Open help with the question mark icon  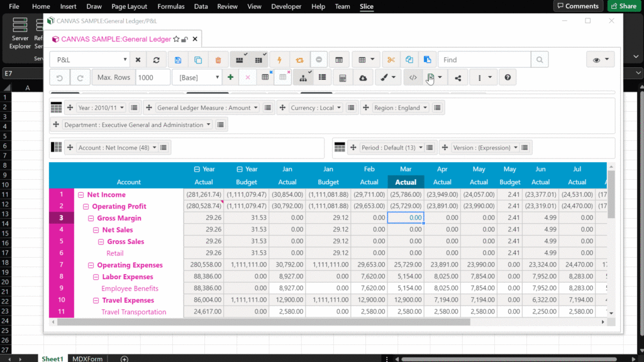click(508, 78)
